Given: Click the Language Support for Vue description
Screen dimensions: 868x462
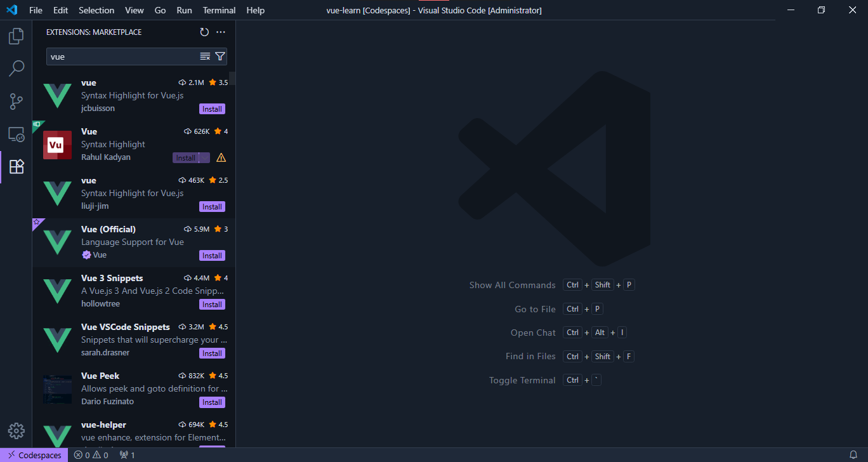Looking at the screenshot, I should [133, 242].
